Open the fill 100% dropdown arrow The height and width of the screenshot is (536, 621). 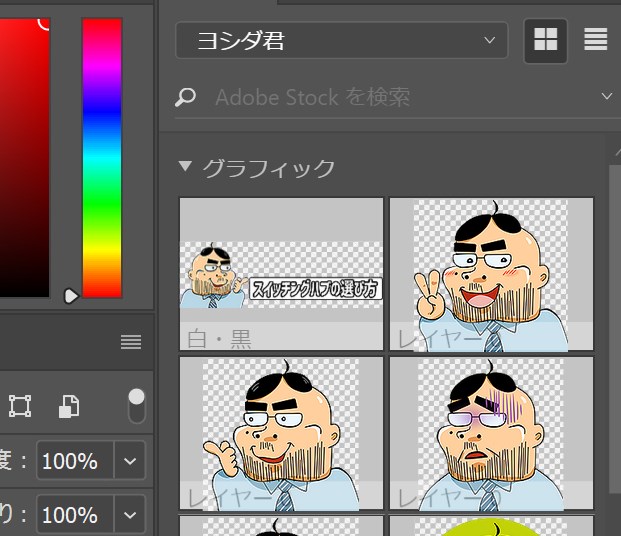click(130, 515)
